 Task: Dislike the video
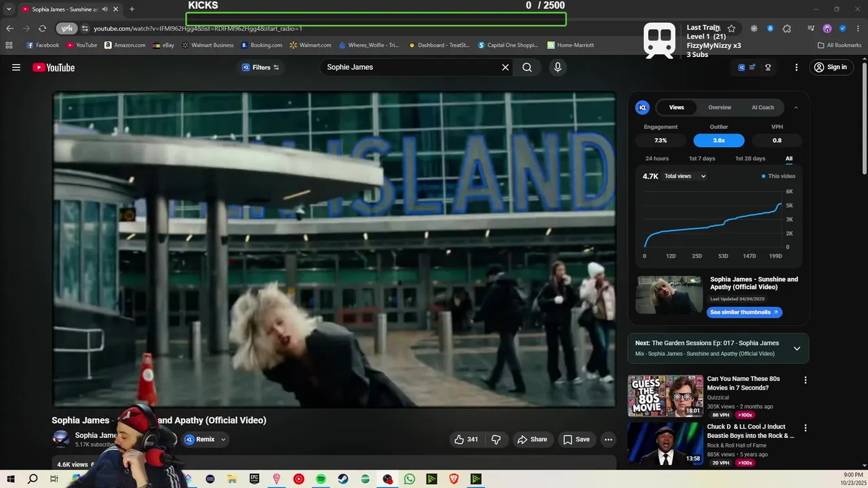[x=496, y=439]
